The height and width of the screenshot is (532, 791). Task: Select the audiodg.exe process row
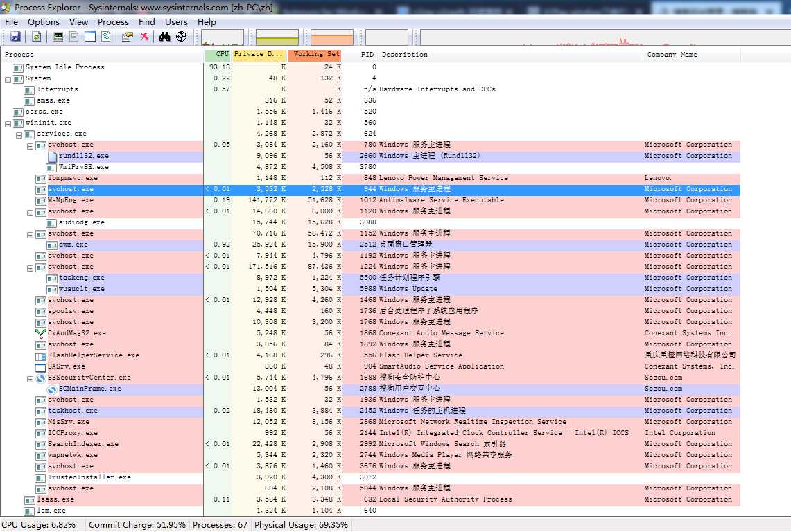tap(370, 222)
